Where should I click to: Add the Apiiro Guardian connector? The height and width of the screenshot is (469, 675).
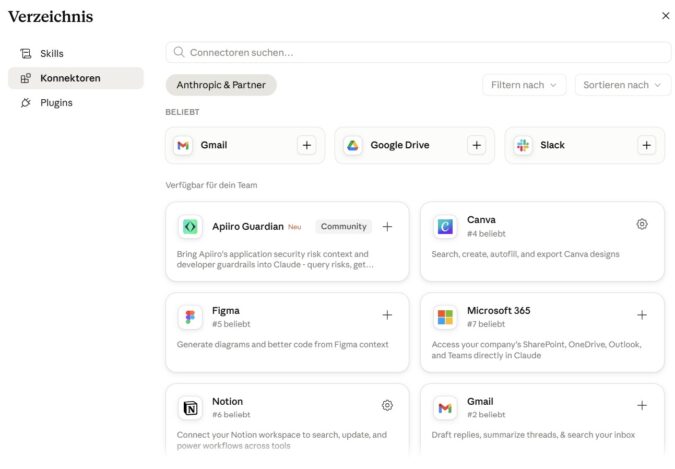click(x=387, y=227)
